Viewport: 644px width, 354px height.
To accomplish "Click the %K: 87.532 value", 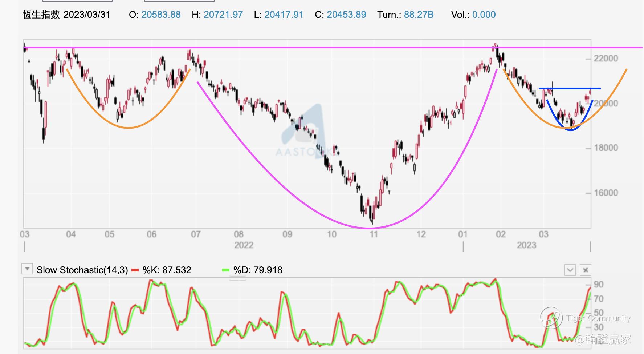I will point(167,270).
